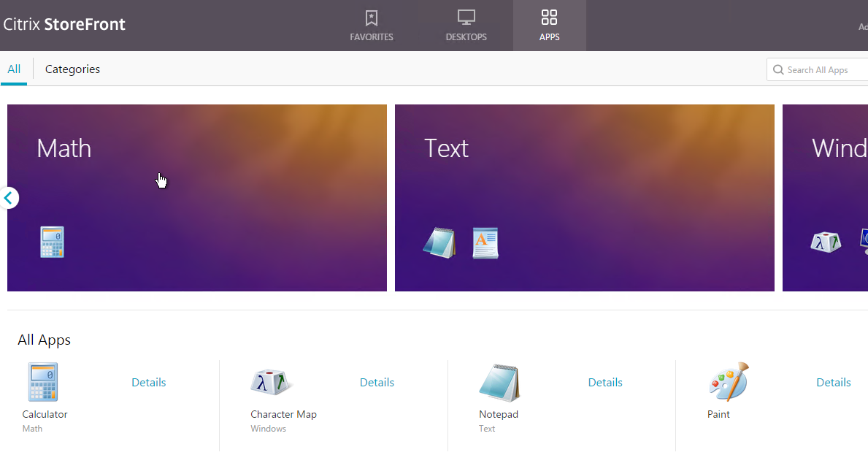868x455 pixels.
Task: Launch Paint from All Apps
Action: [729, 381]
